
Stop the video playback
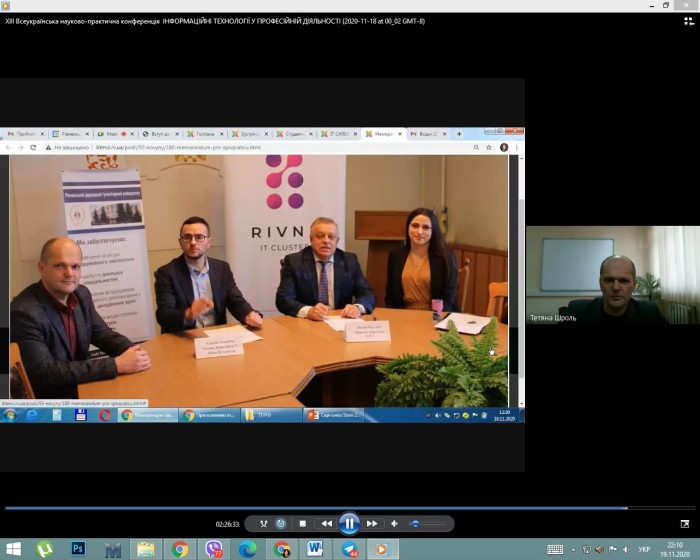303,523
